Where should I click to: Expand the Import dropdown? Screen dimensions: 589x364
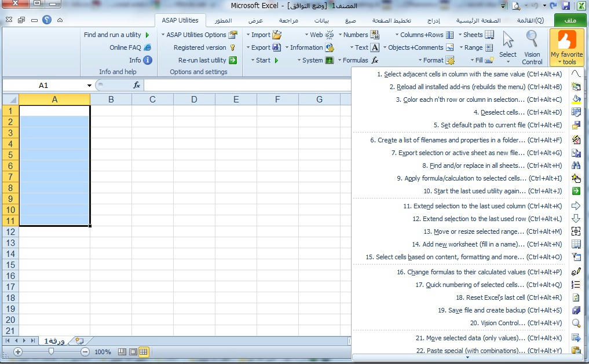click(264, 35)
